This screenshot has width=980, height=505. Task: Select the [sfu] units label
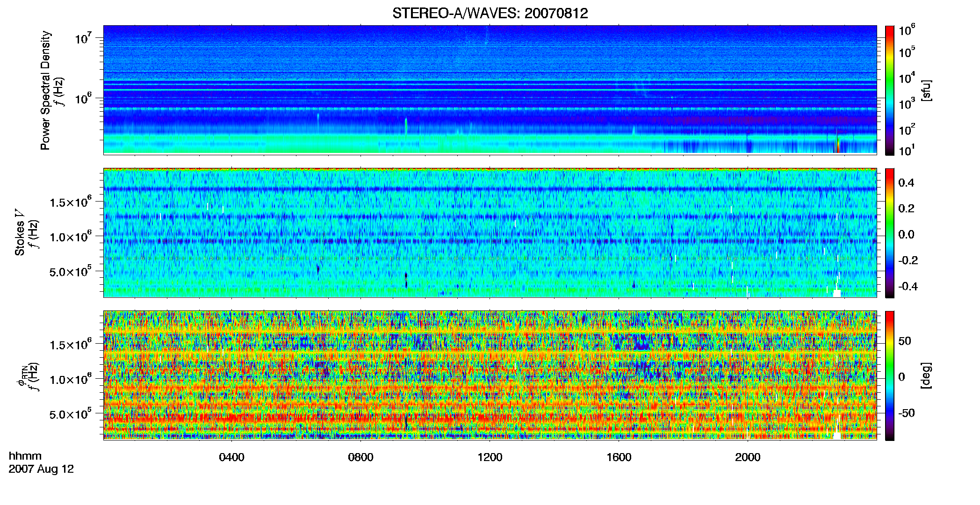[926, 90]
